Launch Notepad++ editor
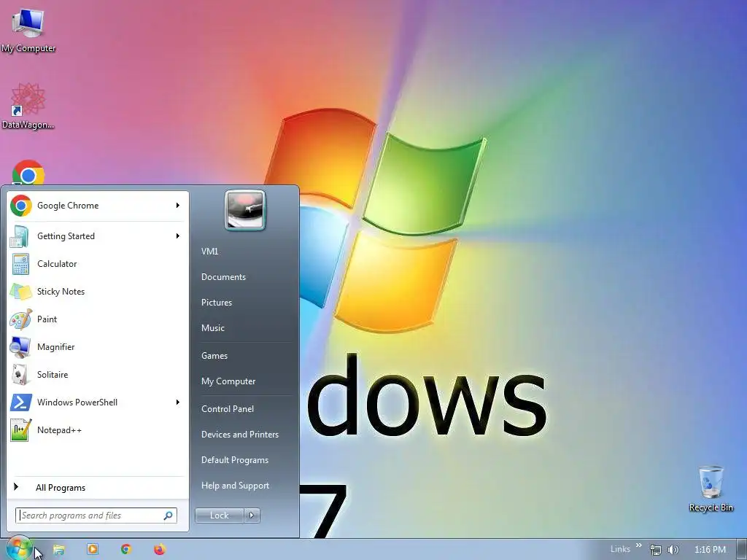Screen dimensions: 747x560 pyautogui.click(x=98, y=430)
